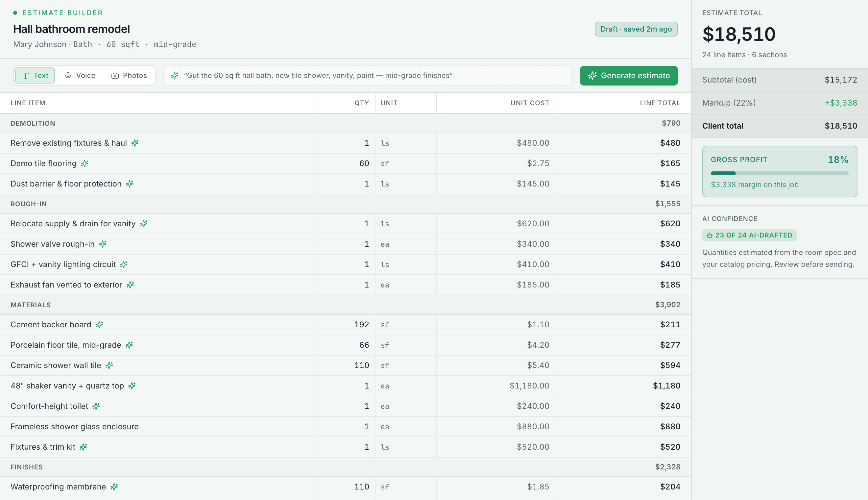Click quantity 66 for Porcelain floor tile
Viewport: 868px width, 500px height.
pos(364,345)
